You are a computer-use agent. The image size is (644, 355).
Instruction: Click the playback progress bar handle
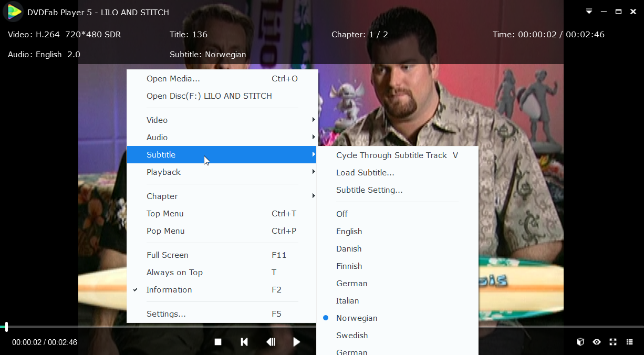[x=6, y=327]
